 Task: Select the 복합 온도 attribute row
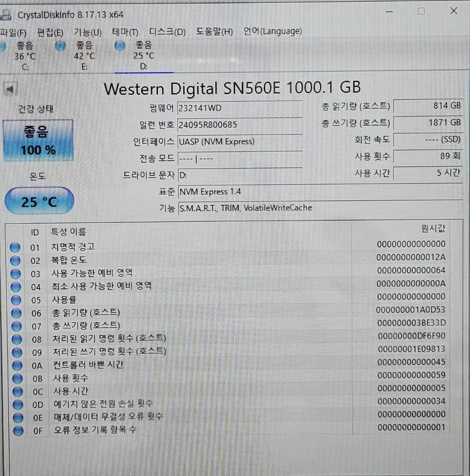coord(228,259)
